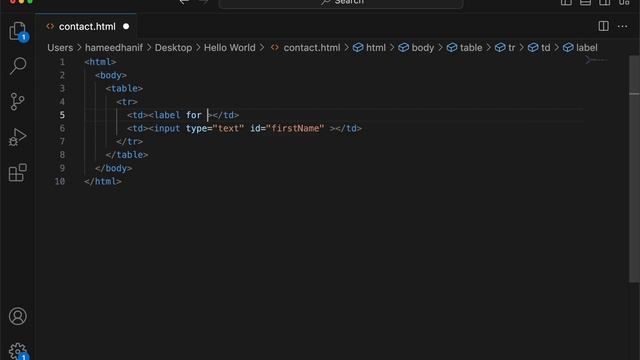Click the "firstName" id value
This screenshot has height=360, width=640.
pos(295,128)
